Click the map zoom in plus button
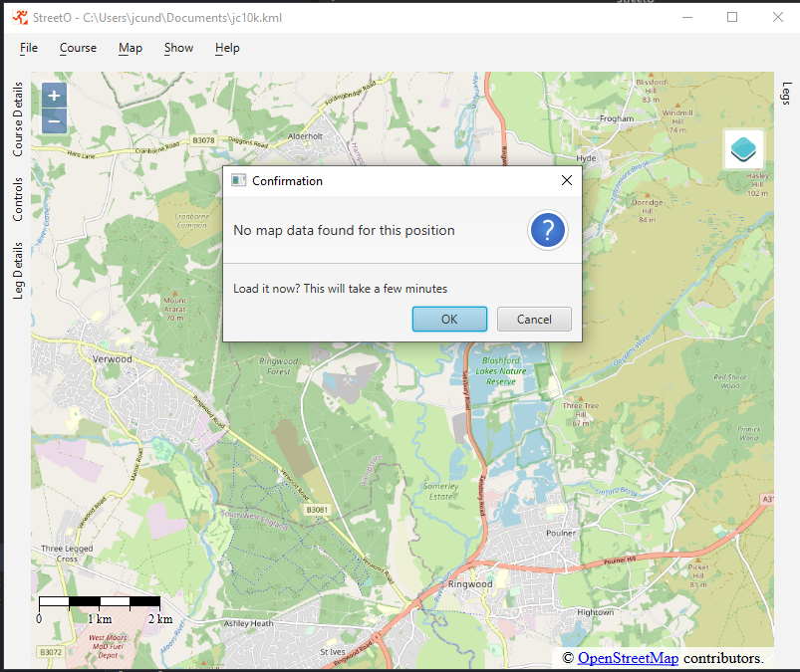Viewport: 800px width, 672px height. [54, 97]
